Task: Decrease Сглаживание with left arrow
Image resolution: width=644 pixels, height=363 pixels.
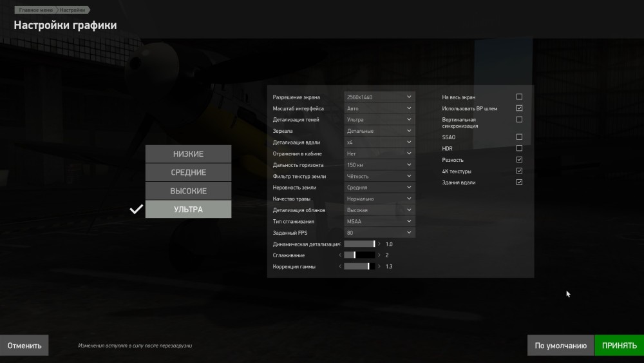Action: [340, 255]
